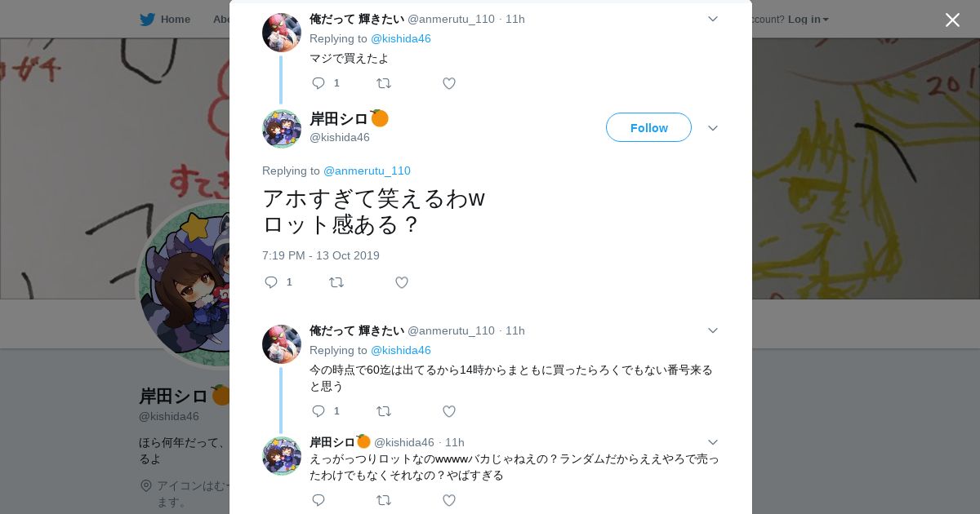Open the @anmerutu_110 link in Replying to
Viewport: 980px width, 514px height.
367,171
